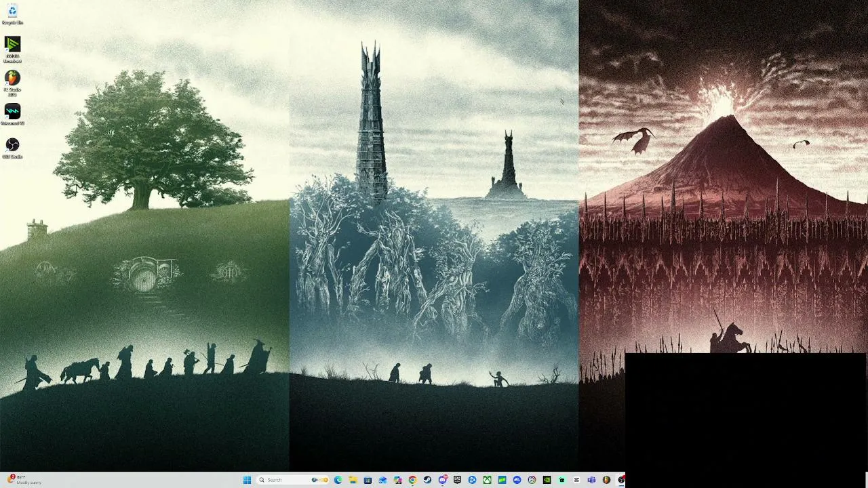Open File Explorer from the taskbar

pos(353,480)
